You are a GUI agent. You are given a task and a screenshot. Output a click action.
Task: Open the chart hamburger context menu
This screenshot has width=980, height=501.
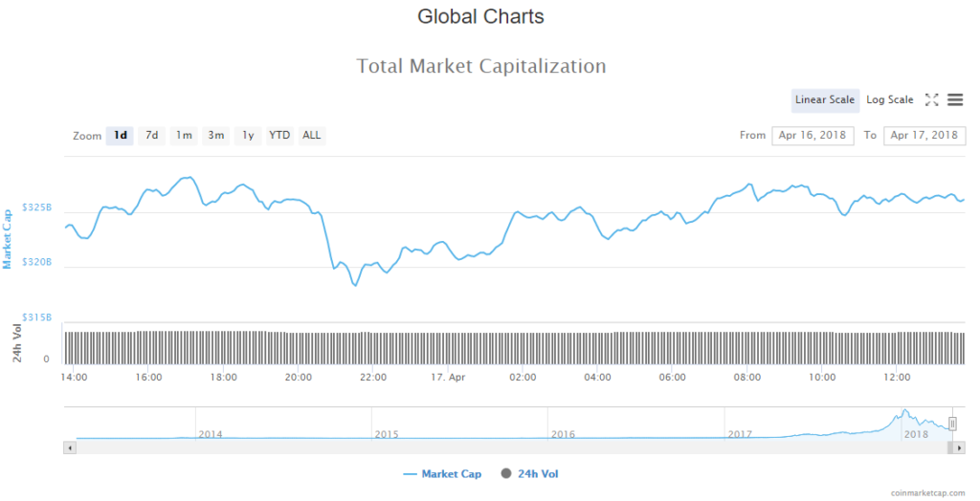pos(955,99)
